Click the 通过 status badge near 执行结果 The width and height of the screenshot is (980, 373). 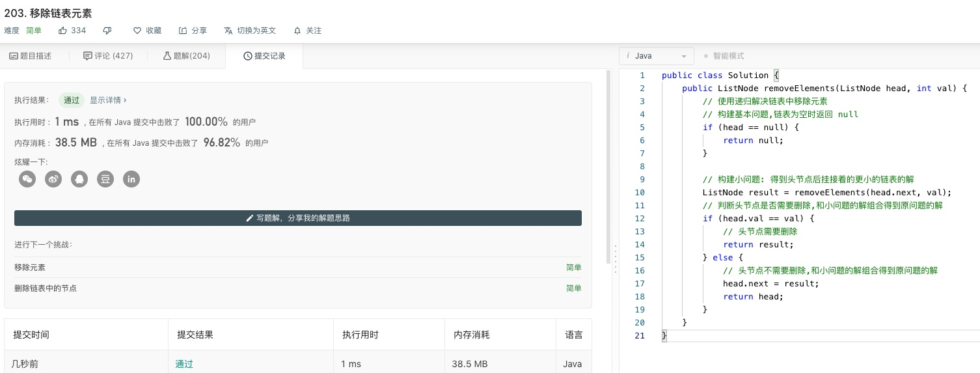tap(72, 100)
